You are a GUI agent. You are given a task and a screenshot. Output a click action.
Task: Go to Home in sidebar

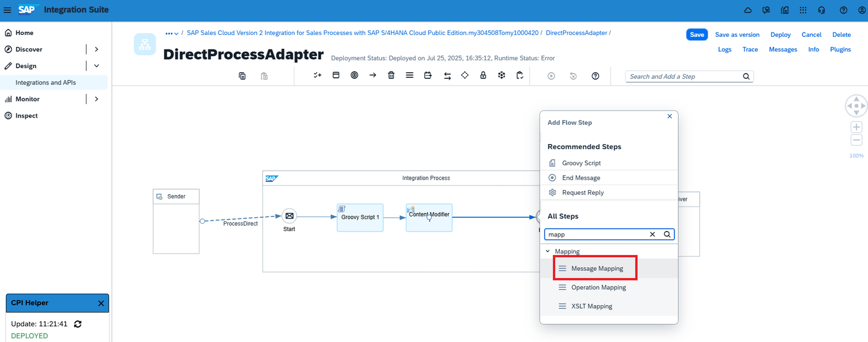pyautogui.click(x=25, y=33)
